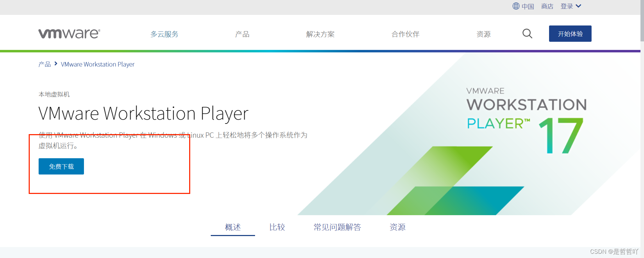Switch to the 常见问题解答 tab
644x258 pixels.
(337, 227)
